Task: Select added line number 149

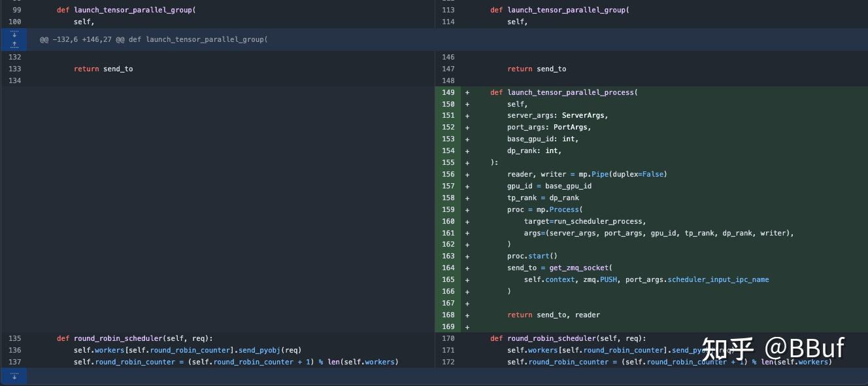Action: click(448, 92)
